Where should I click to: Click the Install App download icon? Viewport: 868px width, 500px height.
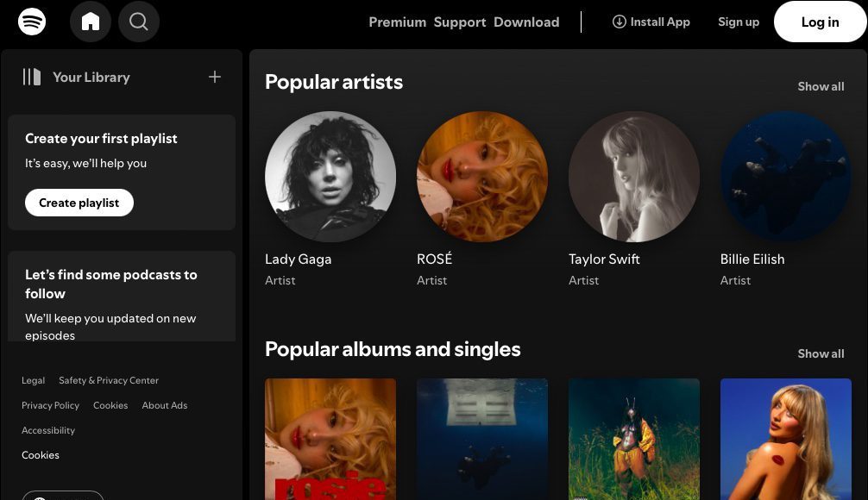(619, 22)
